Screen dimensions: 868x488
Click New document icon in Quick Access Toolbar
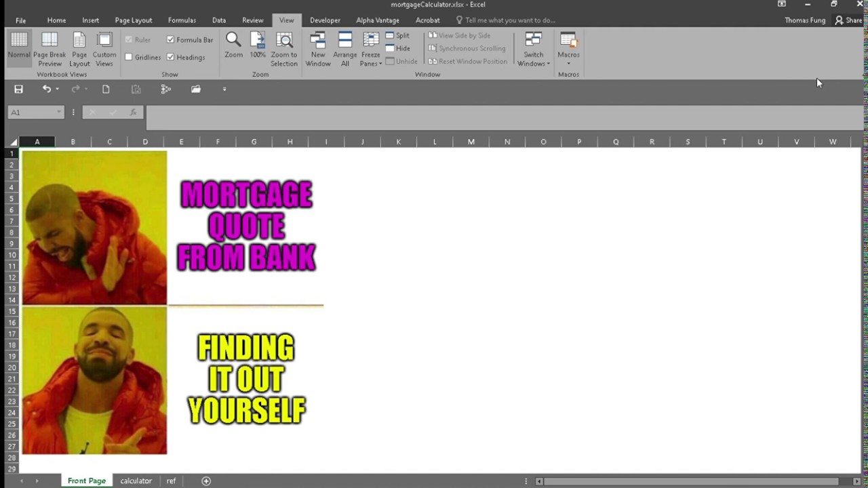pyautogui.click(x=106, y=89)
